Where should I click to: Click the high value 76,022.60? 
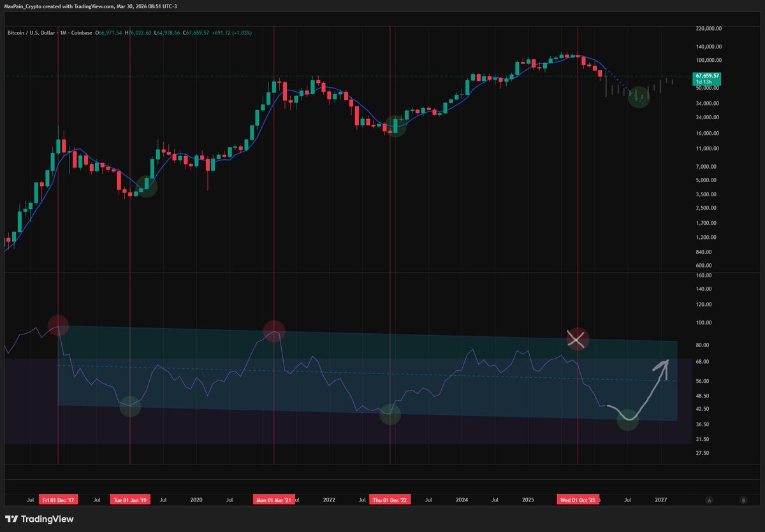click(x=140, y=32)
